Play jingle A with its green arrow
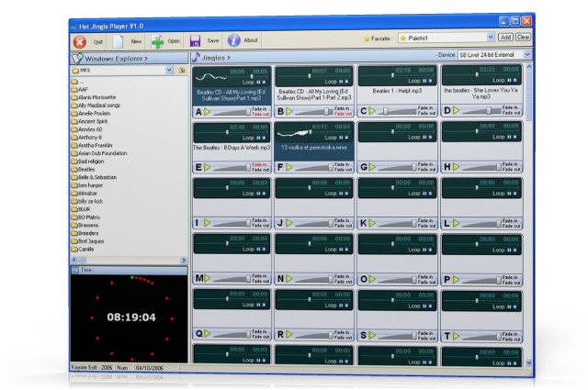588x390 pixels. pyautogui.click(x=207, y=112)
